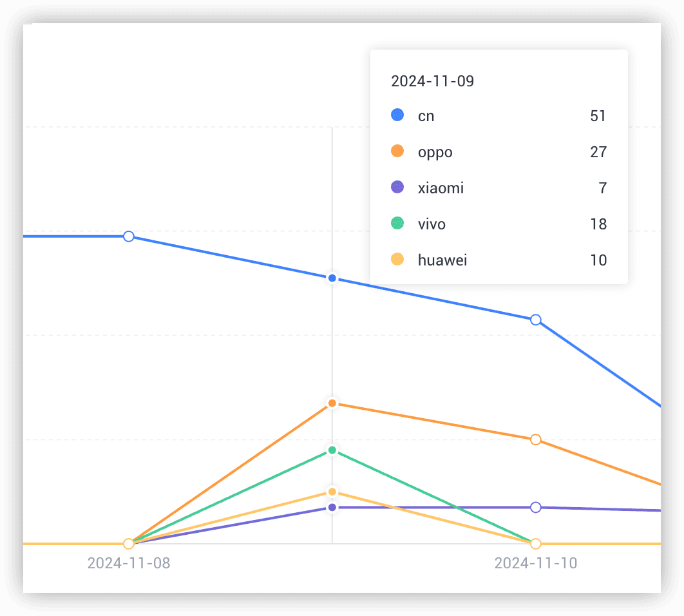Select the orange oppo point on 2024-11-09
Image resolution: width=684 pixels, height=616 pixels.
click(x=332, y=403)
